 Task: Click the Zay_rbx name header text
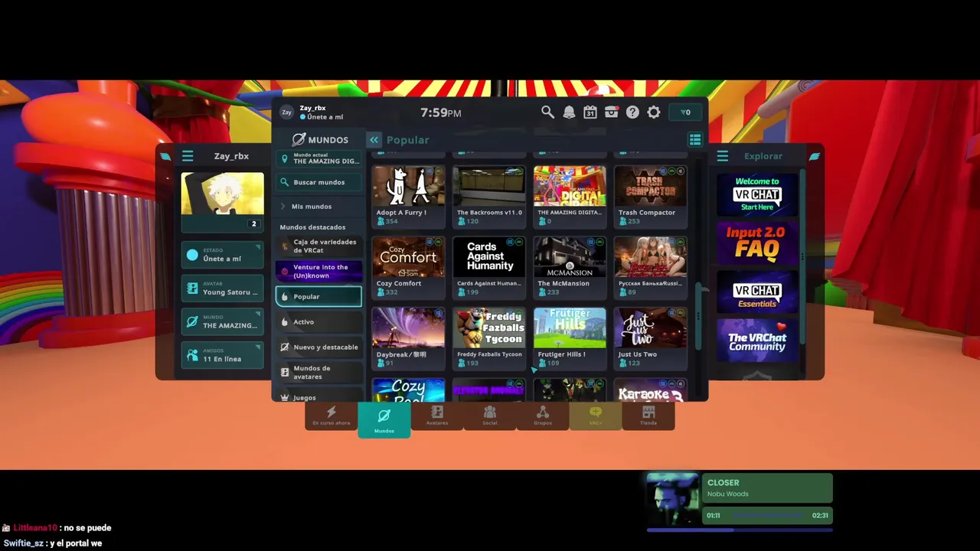231,156
